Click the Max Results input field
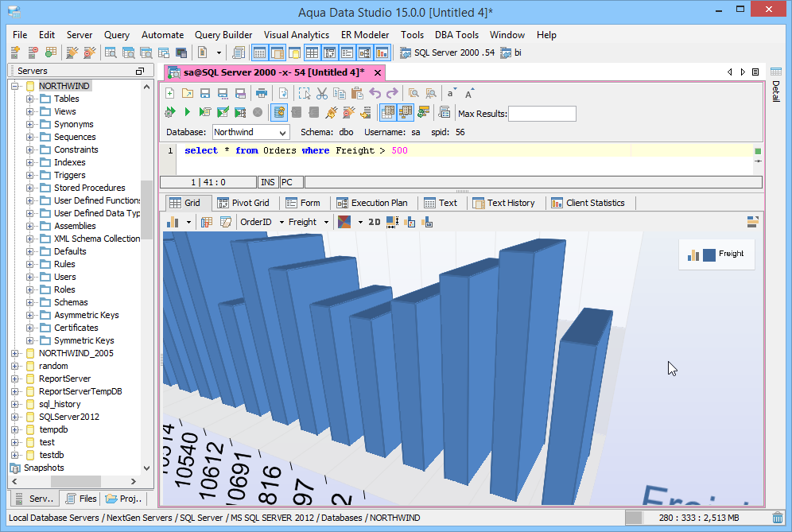This screenshot has height=532, width=792. [542, 114]
